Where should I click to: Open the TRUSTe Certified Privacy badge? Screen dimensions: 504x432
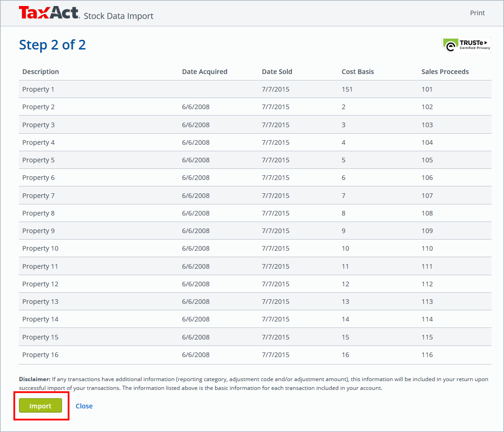(x=467, y=45)
